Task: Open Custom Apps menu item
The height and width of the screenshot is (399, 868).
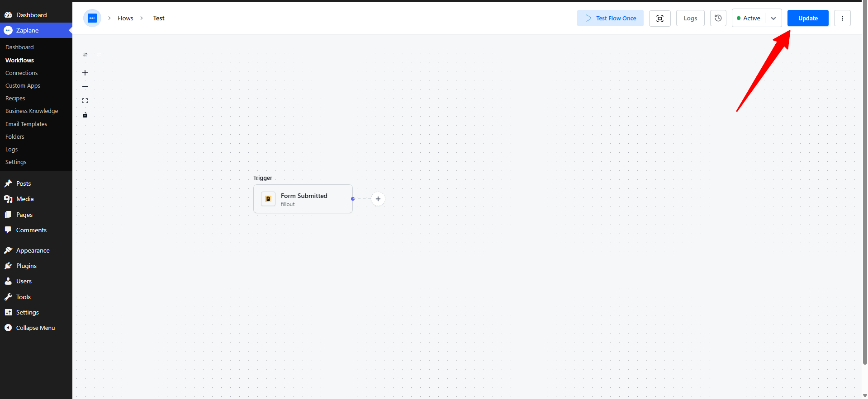Action: pyautogui.click(x=23, y=85)
